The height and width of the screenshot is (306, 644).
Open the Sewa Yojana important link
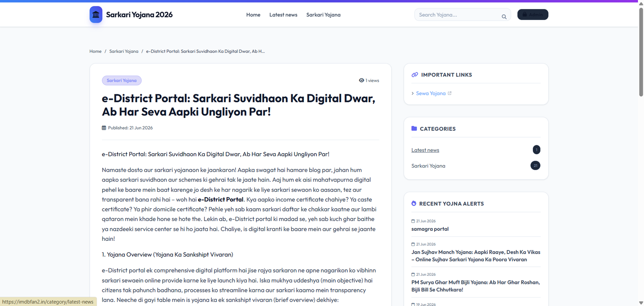[x=431, y=93]
